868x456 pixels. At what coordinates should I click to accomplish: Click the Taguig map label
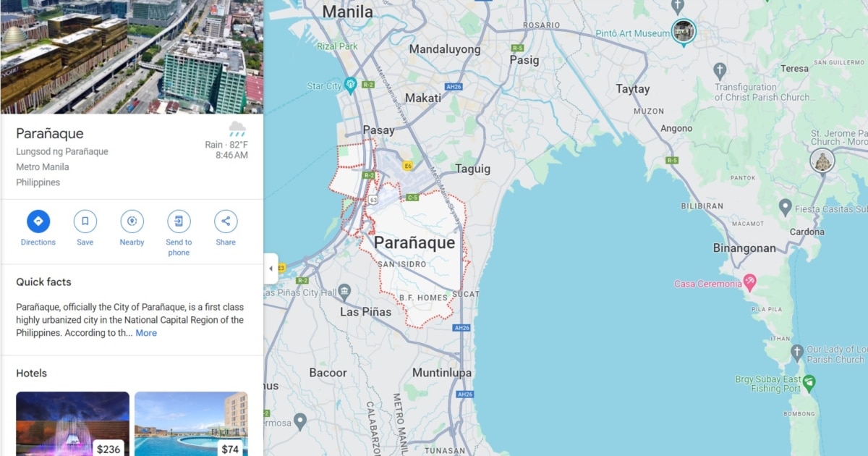473,169
